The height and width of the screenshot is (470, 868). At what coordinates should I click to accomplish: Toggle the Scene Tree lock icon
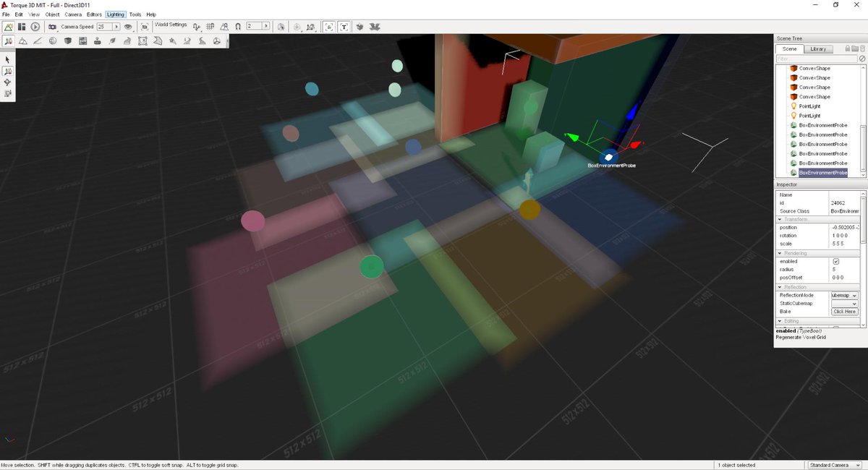point(848,48)
